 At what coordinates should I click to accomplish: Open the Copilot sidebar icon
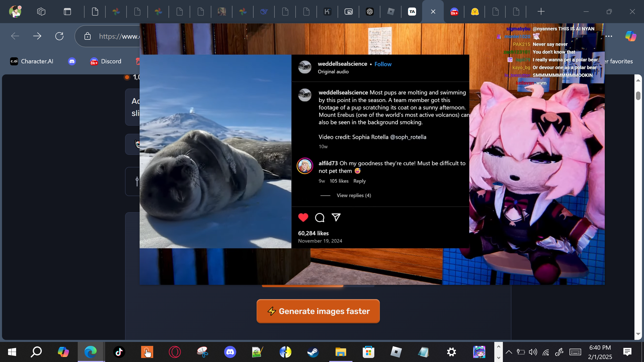pos(631,36)
